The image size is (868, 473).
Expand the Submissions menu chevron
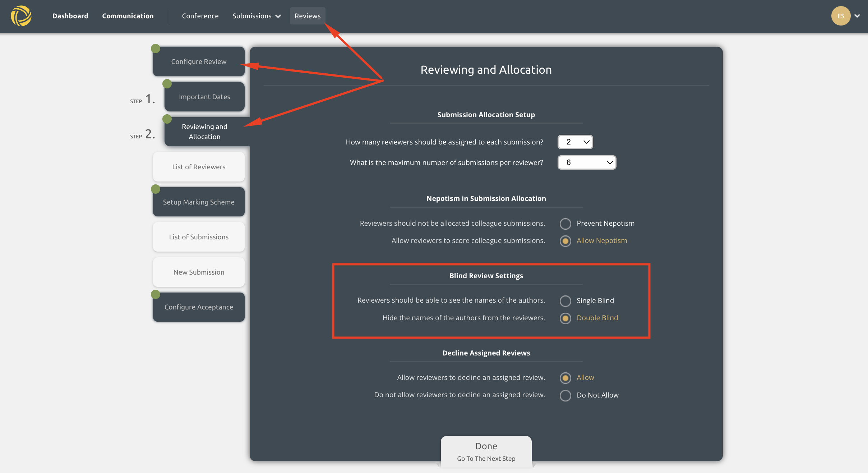point(278,16)
